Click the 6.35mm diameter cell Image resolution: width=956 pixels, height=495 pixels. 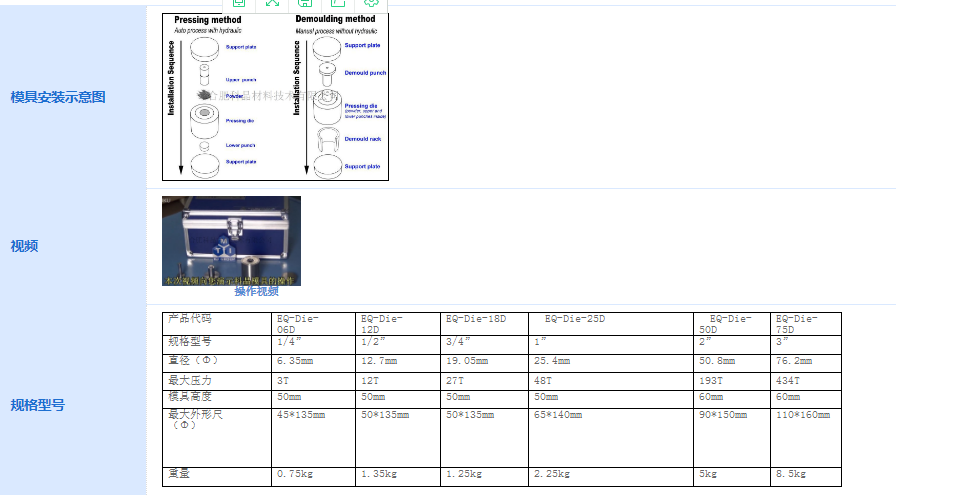313,363
